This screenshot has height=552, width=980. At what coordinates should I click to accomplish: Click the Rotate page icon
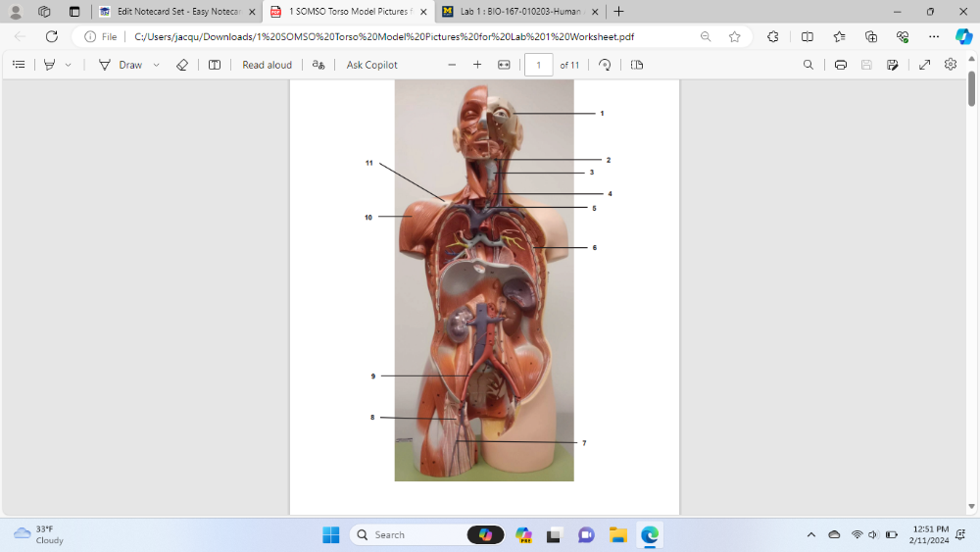[605, 65]
